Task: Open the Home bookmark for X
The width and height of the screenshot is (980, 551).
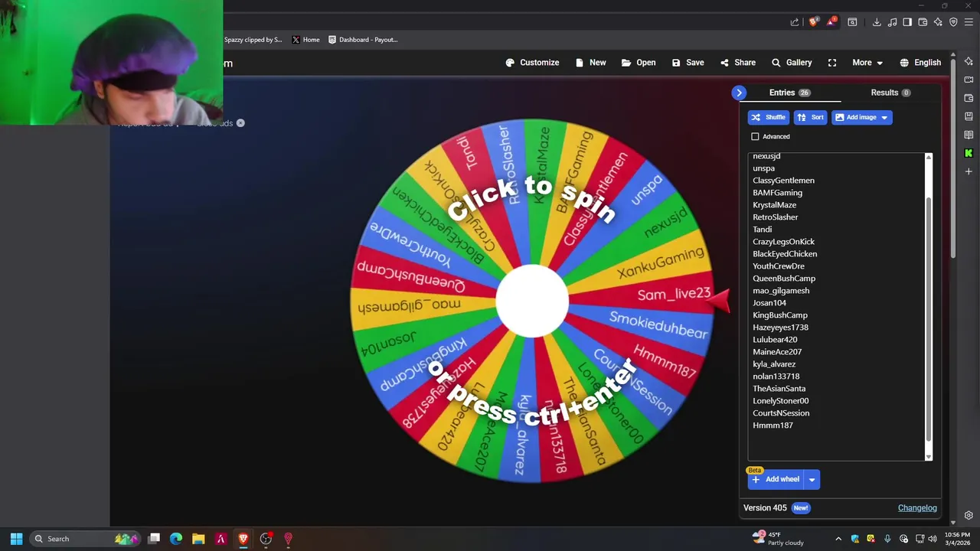Action: (305, 40)
